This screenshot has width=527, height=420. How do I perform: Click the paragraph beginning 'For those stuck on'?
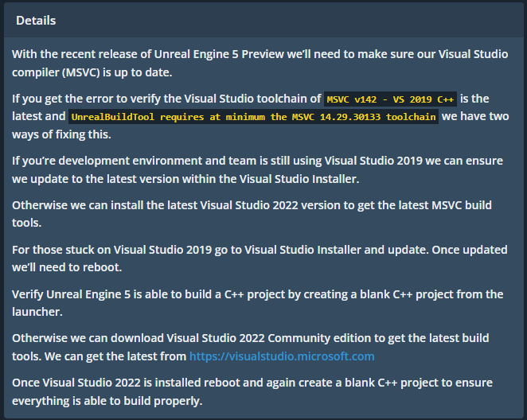click(260, 259)
